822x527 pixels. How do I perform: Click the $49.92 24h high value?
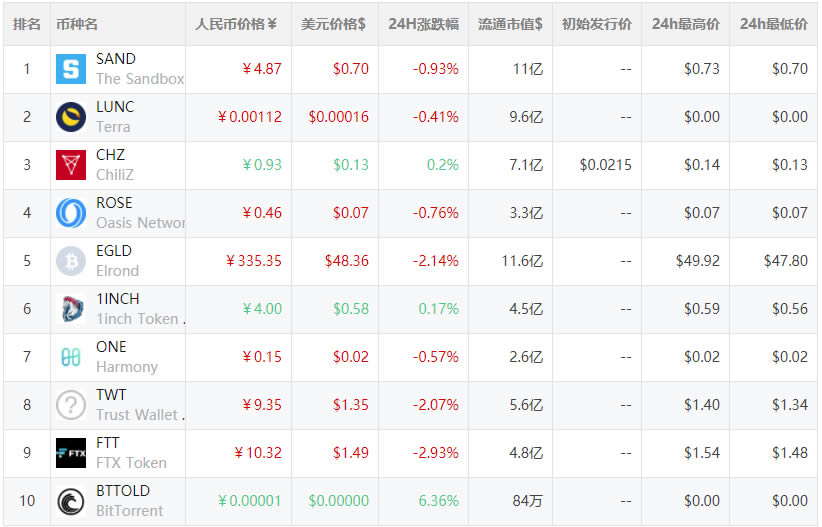(x=698, y=261)
